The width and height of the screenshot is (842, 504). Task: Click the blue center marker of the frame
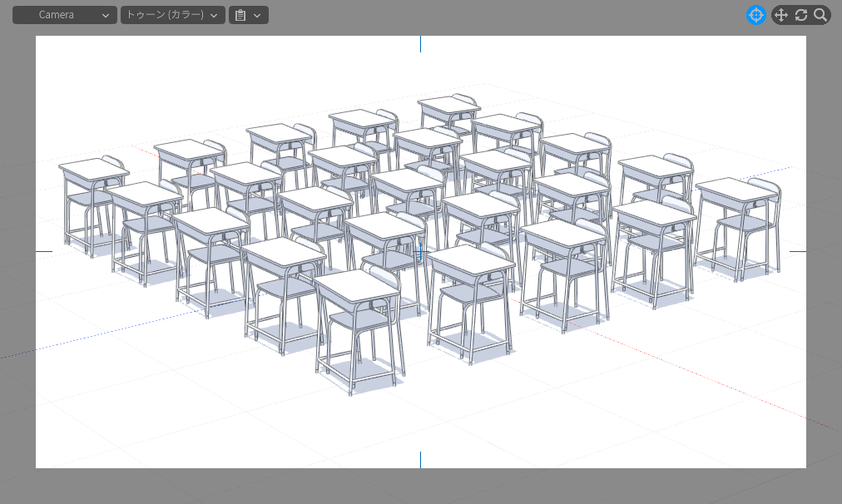421,251
